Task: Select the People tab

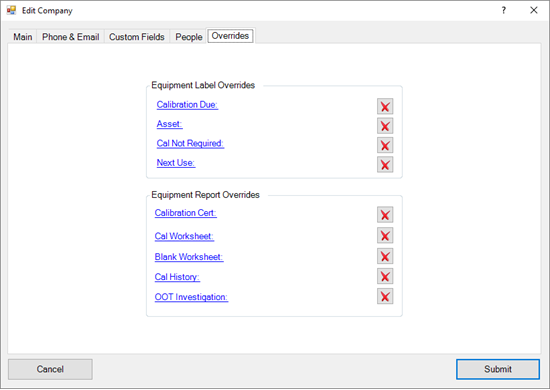Action: [189, 37]
